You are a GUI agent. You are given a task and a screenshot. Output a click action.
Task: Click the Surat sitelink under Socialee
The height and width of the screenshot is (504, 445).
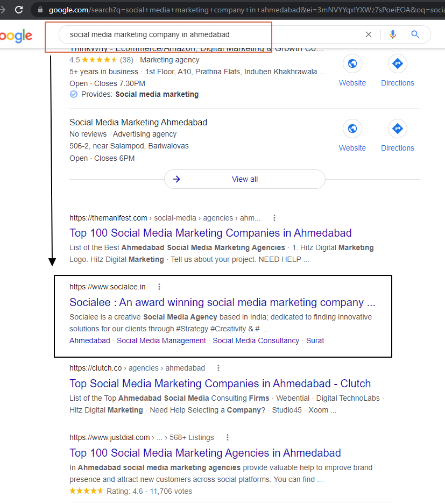315,340
